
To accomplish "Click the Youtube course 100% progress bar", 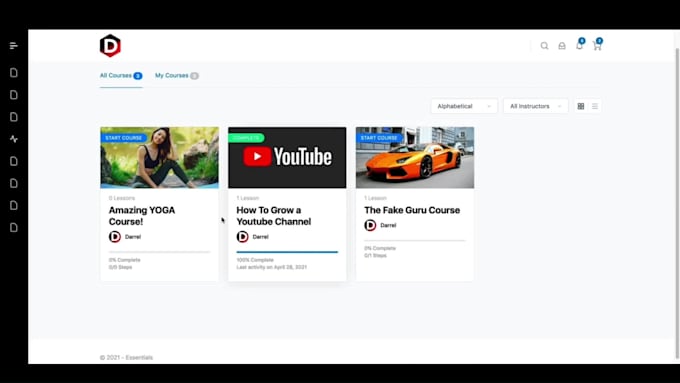I will [x=287, y=252].
